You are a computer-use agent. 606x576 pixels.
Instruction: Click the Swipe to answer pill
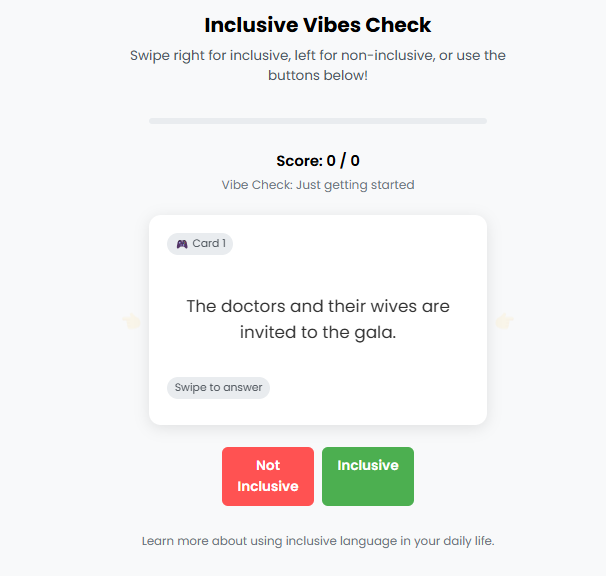click(218, 388)
